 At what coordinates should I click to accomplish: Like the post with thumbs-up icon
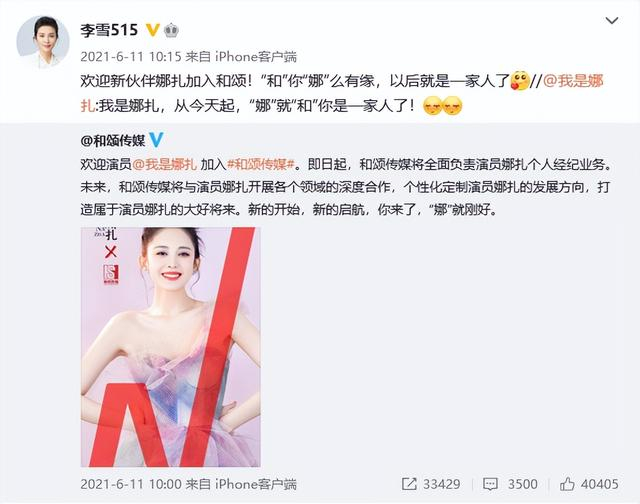567,484
